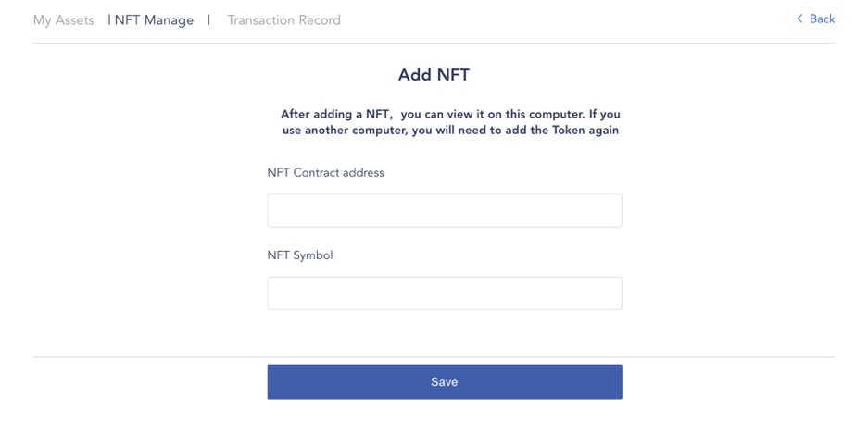Open the My Assets tab
This screenshot has height=423, width=868.
64,20
